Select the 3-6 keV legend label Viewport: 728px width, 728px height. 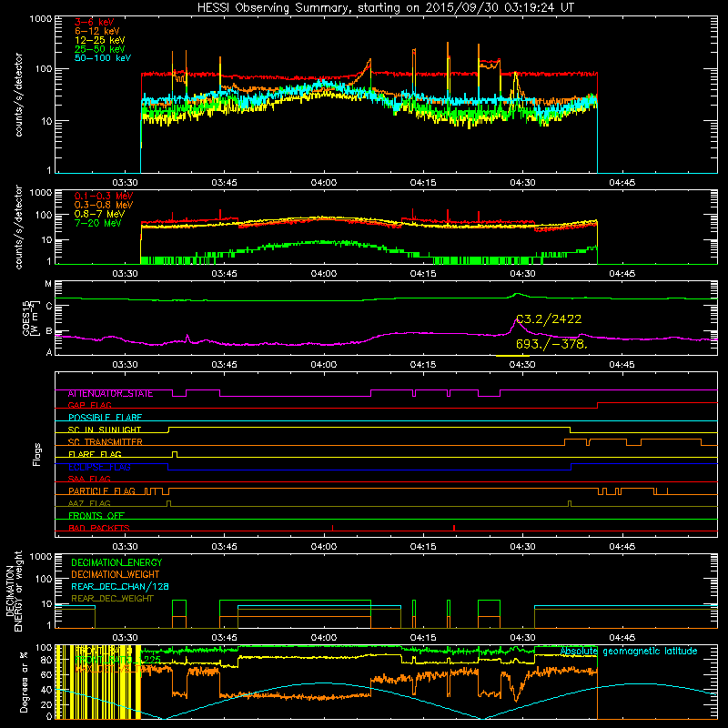[95, 22]
